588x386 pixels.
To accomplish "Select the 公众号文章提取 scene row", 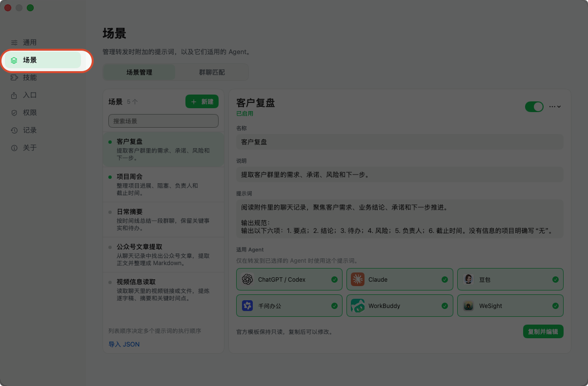I will point(163,254).
